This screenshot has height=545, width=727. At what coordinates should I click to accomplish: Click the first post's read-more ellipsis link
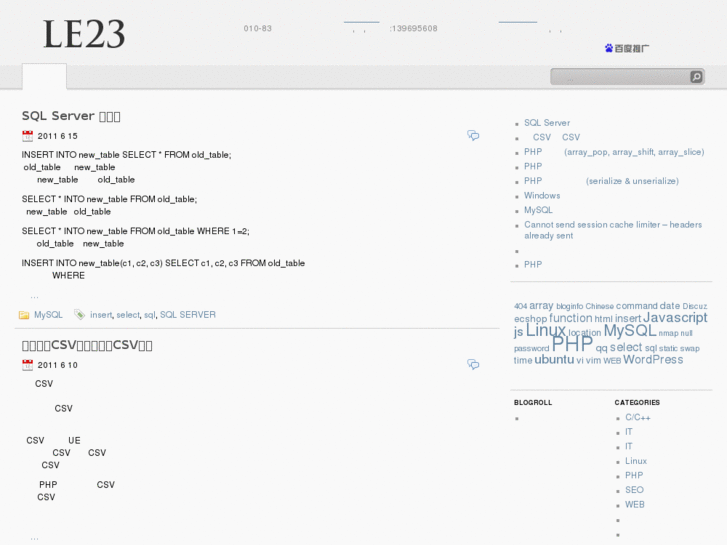point(34,296)
